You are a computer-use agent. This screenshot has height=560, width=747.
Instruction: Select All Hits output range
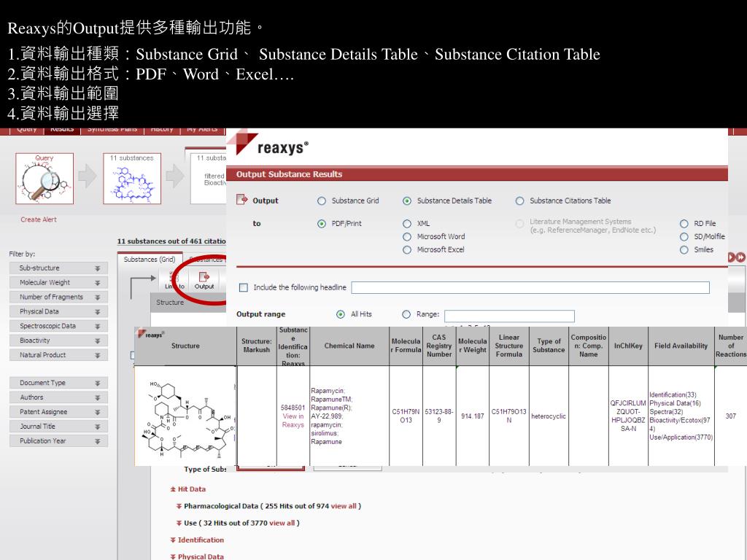pos(341,314)
